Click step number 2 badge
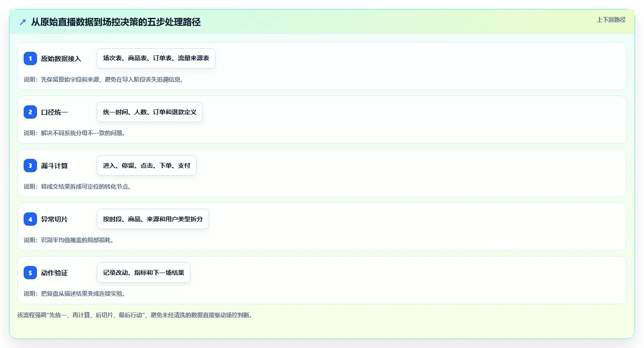 [x=30, y=112]
